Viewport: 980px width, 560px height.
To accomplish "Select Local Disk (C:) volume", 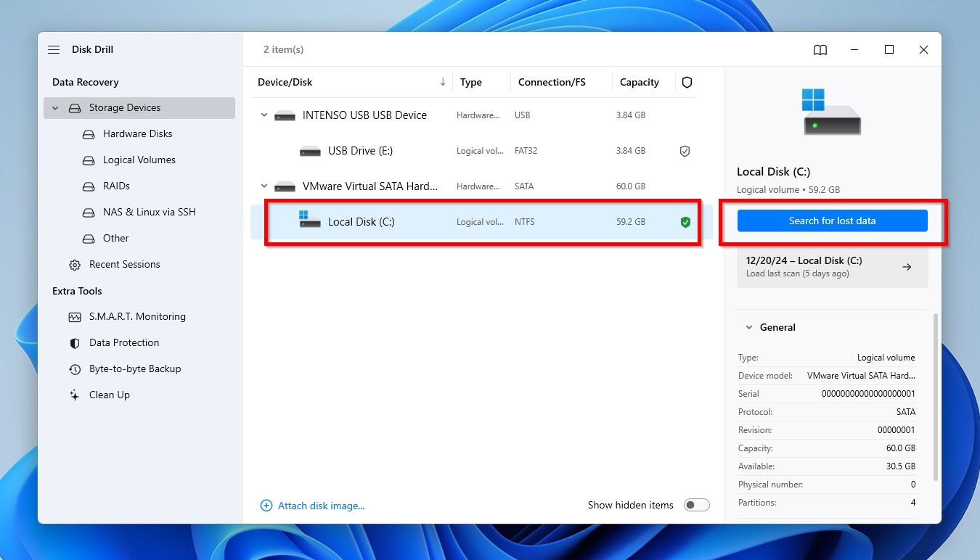I will point(482,222).
